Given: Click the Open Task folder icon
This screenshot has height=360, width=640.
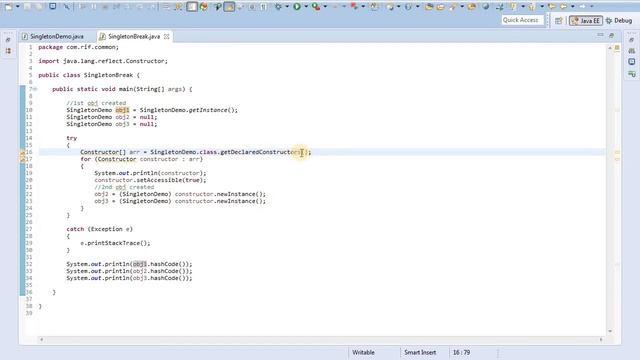Looking at the screenshot, I should coord(440,7).
